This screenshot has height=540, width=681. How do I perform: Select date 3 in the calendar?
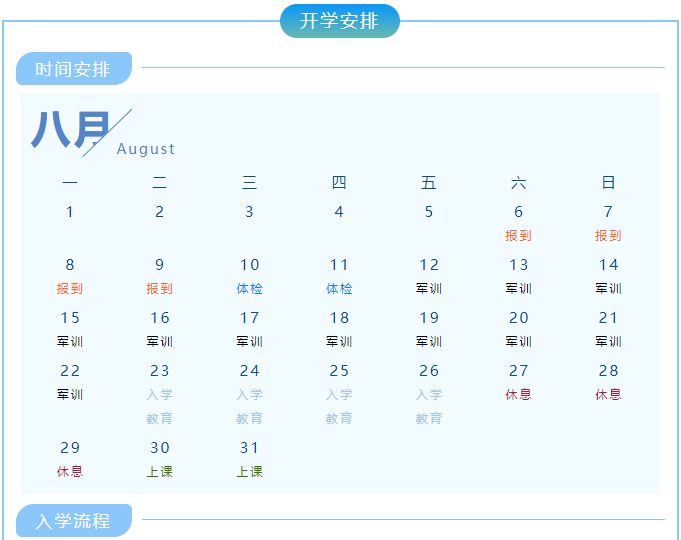(x=249, y=212)
